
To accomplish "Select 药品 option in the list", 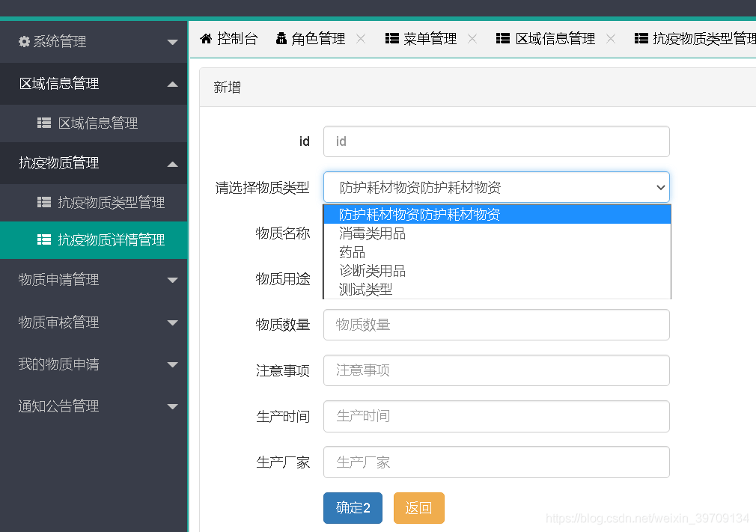I will pyautogui.click(x=353, y=252).
